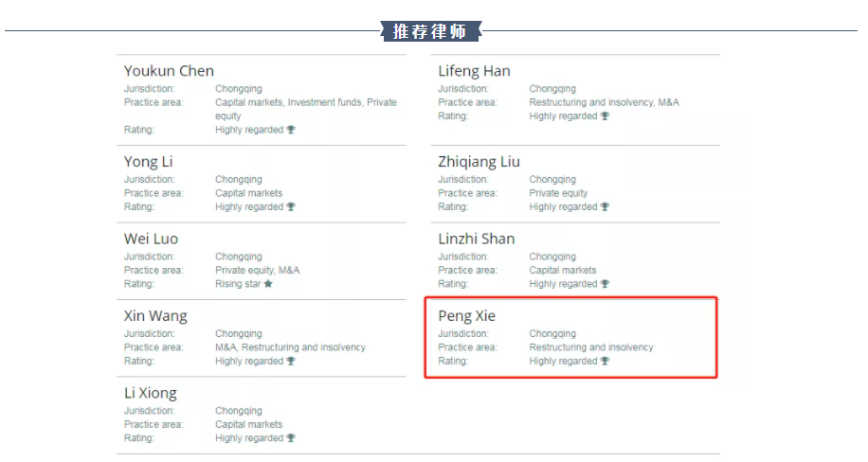Open Lifeng Han lawyer profile

(474, 71)
